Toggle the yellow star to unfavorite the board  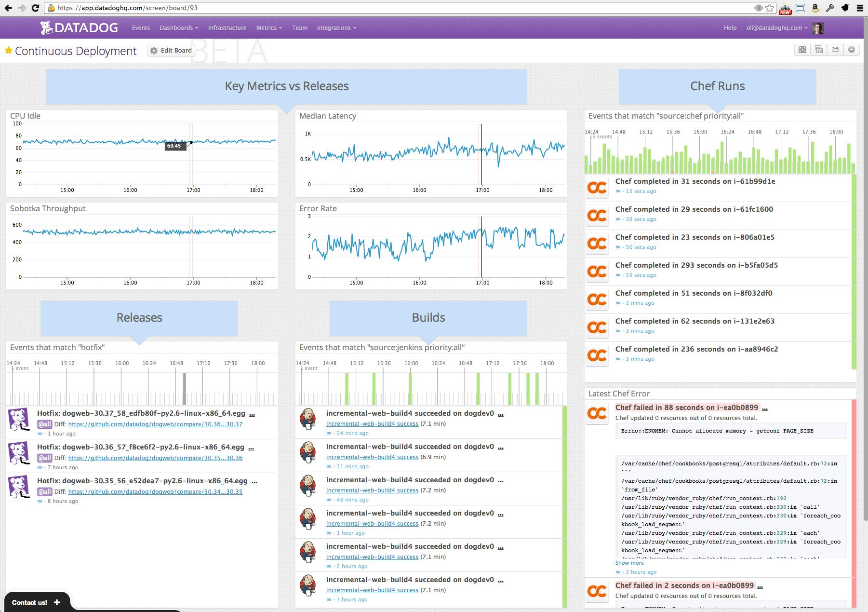(8, 50)
